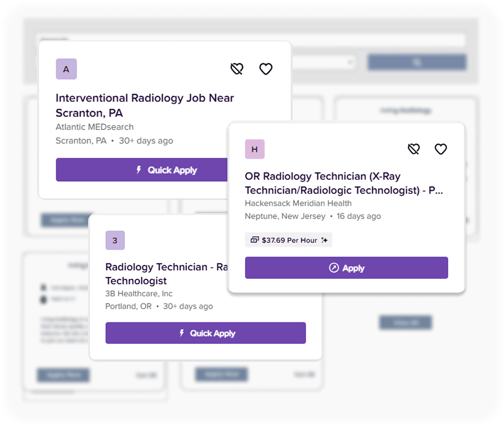Screen dimensions: 504x426
Task: Click the "H" company avatar for Hackensack Meridian
Action: pyautogui.click(x=255, y=149)
